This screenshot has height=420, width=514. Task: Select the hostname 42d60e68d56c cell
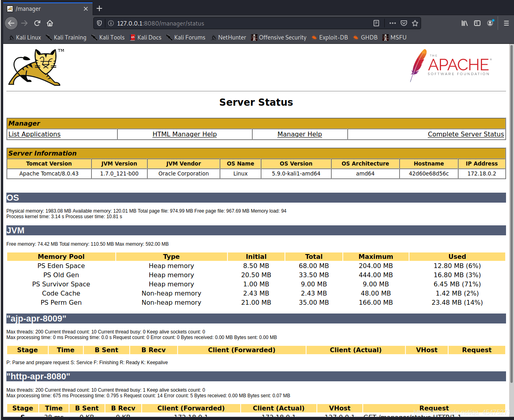pyautogui.click(x=429, y=174)
